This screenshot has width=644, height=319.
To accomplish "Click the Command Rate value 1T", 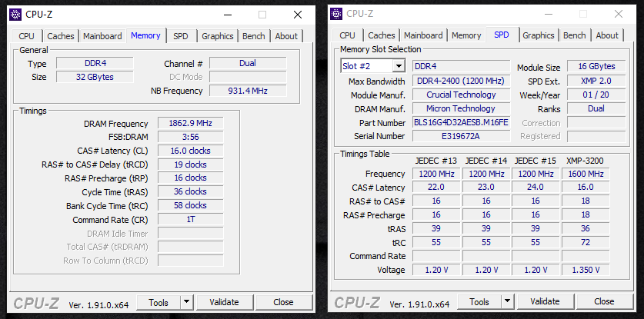I will tap(191, 219).
